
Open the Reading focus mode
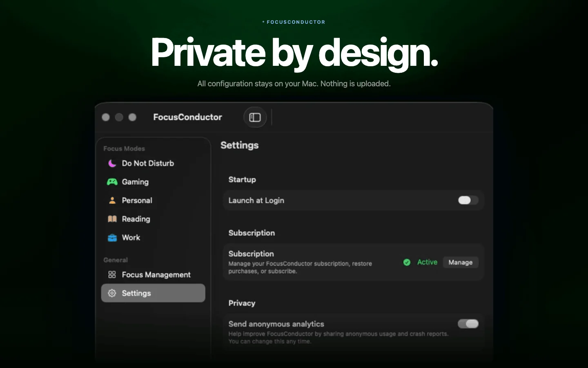coord(153,219)
